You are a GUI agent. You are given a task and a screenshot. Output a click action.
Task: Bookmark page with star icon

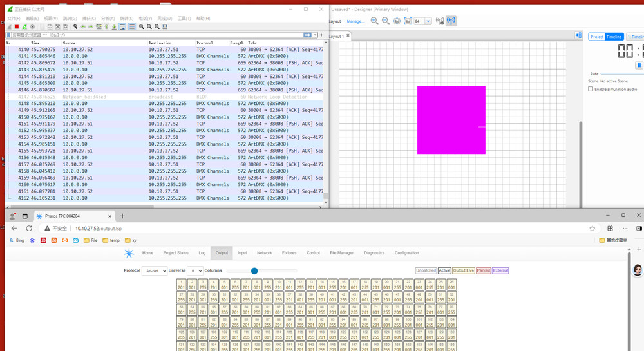[x=592, y=228]
